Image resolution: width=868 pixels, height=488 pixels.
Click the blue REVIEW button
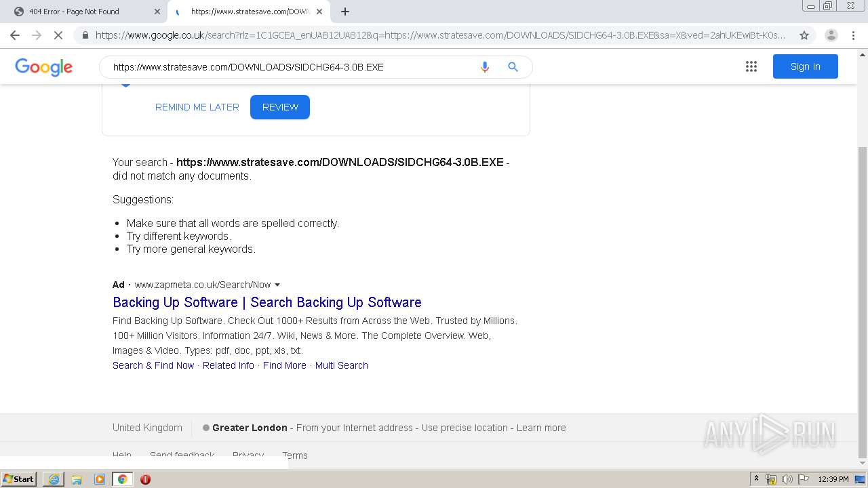280,107
